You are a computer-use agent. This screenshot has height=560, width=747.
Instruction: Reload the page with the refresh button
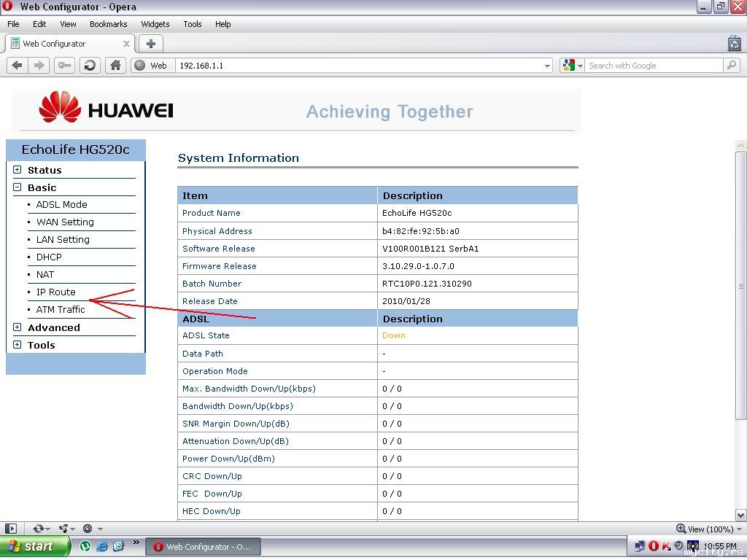90,65
